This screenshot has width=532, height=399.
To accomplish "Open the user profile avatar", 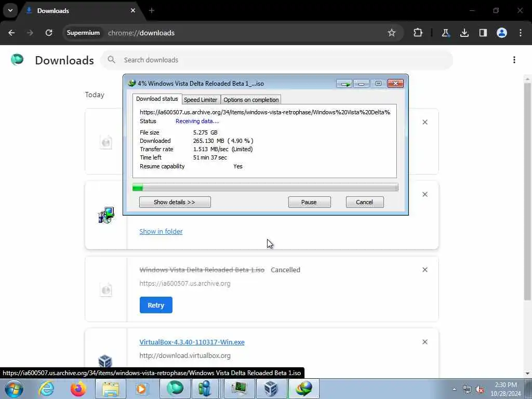I will pos(502,33).
